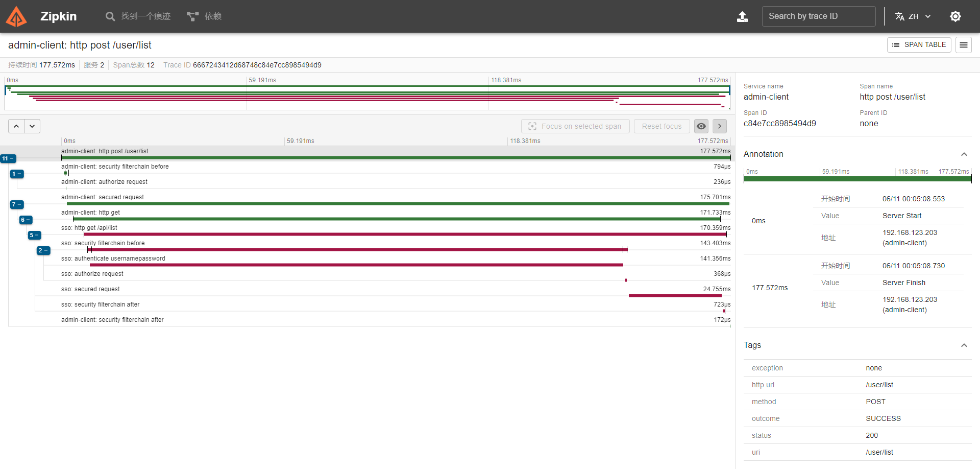This screenshot has height=469, width=980.
Task: Click the method tag value POST
Action: pyautogui.click(x=875, y=402)
